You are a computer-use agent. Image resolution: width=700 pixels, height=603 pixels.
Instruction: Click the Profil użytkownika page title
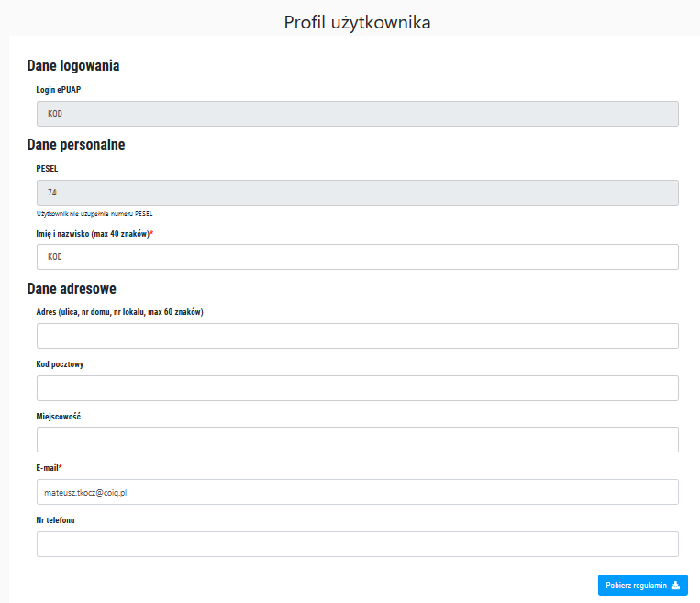tap(357, 22)
